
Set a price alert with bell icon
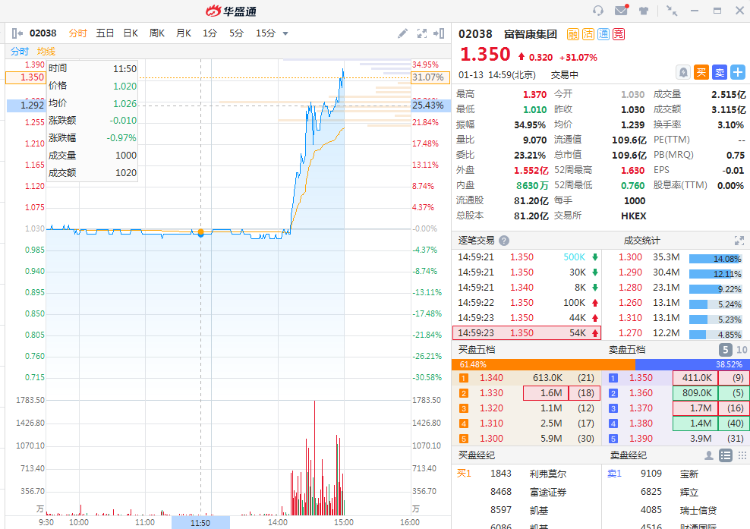pos(684,72)
